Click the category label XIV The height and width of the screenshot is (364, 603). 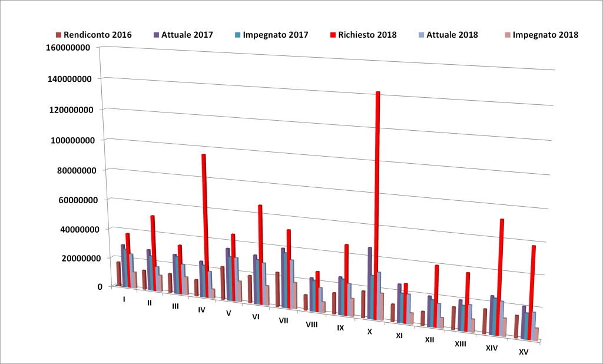492,348
